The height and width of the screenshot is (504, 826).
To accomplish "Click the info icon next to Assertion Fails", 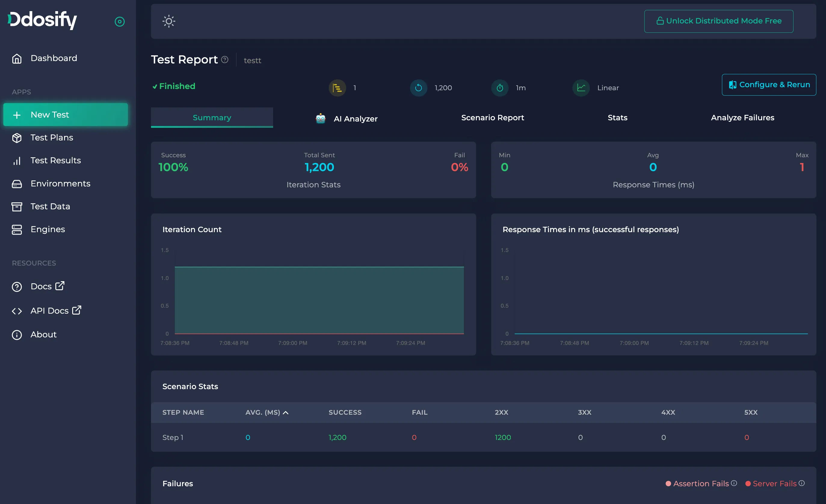I will click(734, 483).
